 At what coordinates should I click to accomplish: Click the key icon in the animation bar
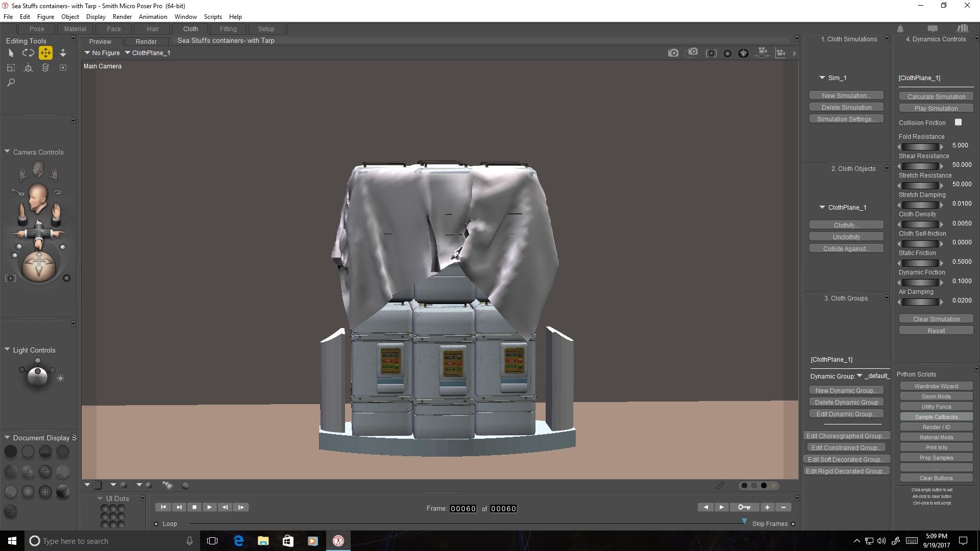744,507
